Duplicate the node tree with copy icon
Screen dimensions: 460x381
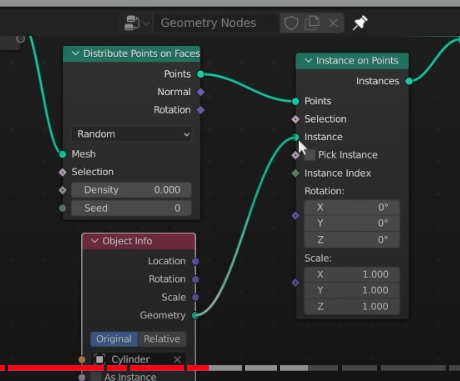(x=312, y=23)
